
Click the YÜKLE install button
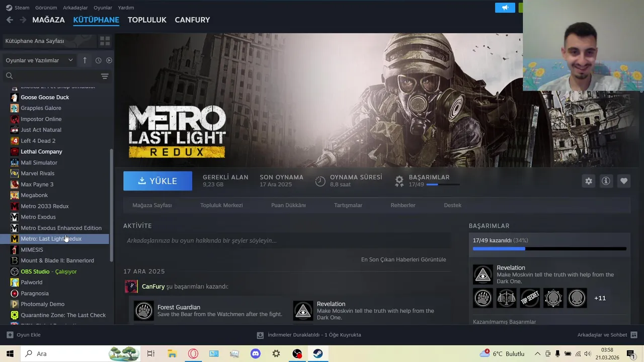click(x=157, y=181)
